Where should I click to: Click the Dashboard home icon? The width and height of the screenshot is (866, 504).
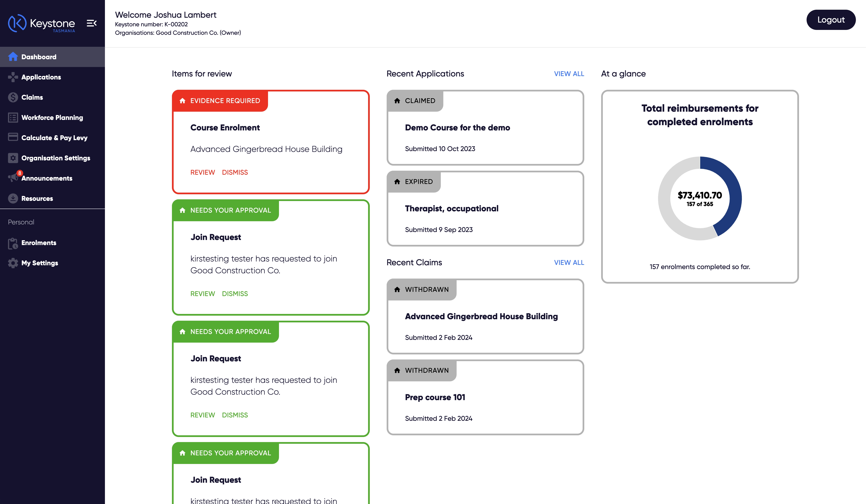click(x=13, y=57)
